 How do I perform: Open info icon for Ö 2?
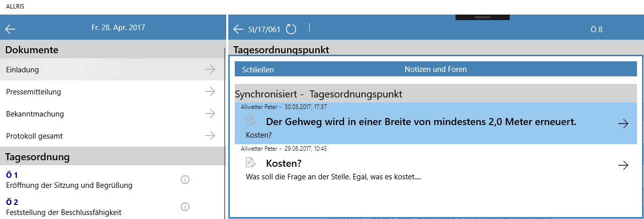[x=185, y=207]
